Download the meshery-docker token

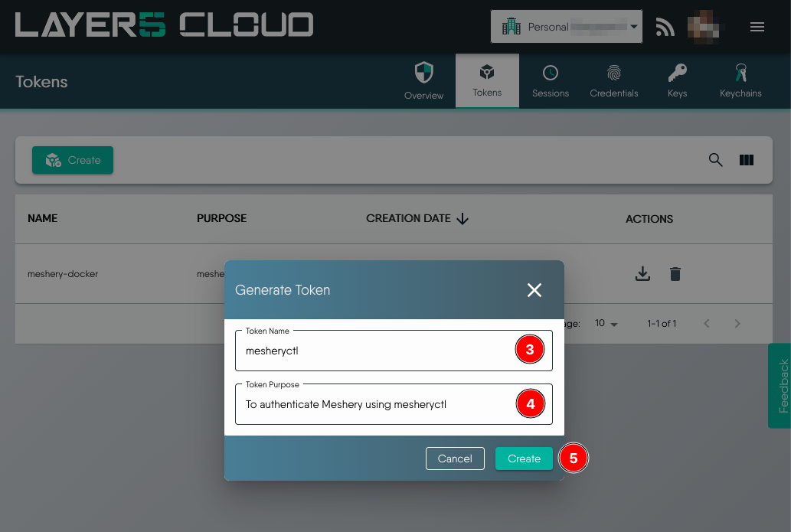(643, 274)
